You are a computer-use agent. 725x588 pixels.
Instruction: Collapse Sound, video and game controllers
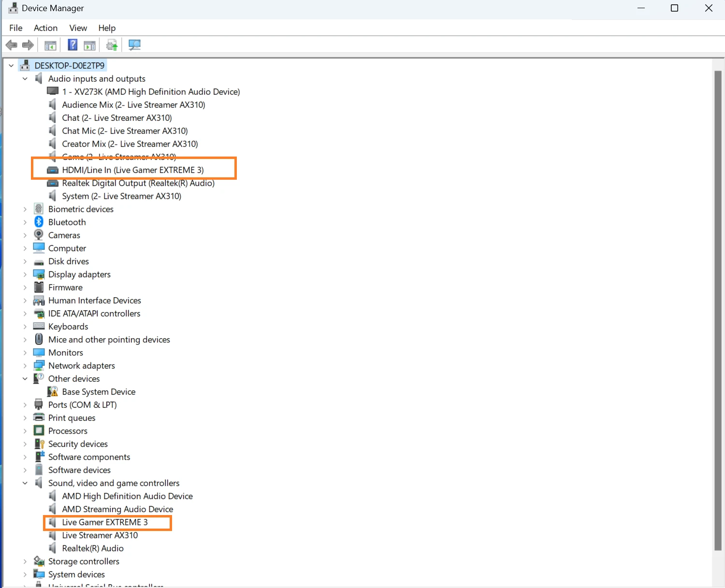pyautogui.click(x=25, y=483)
